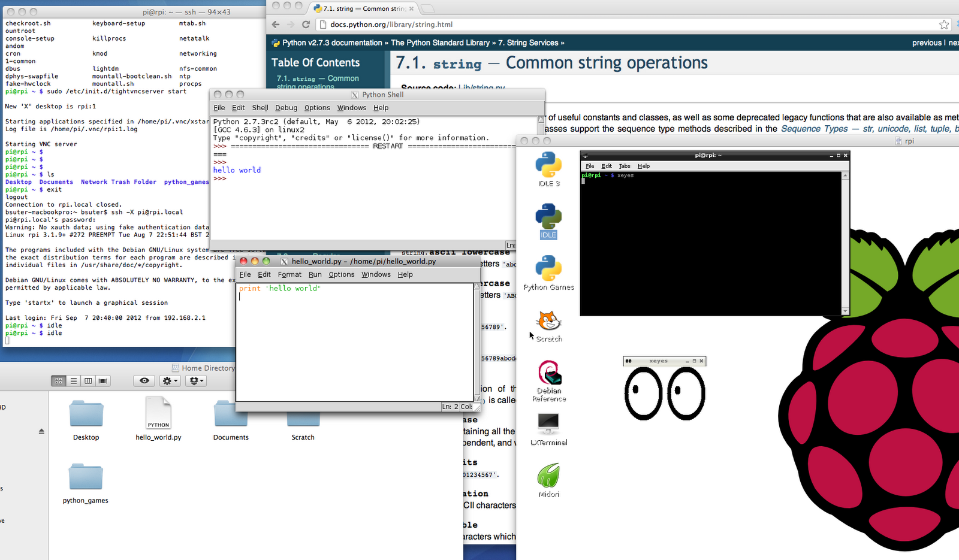Toggle the bookmark star in the address bar
Screen dimensions: 959x560
[943, 25]
